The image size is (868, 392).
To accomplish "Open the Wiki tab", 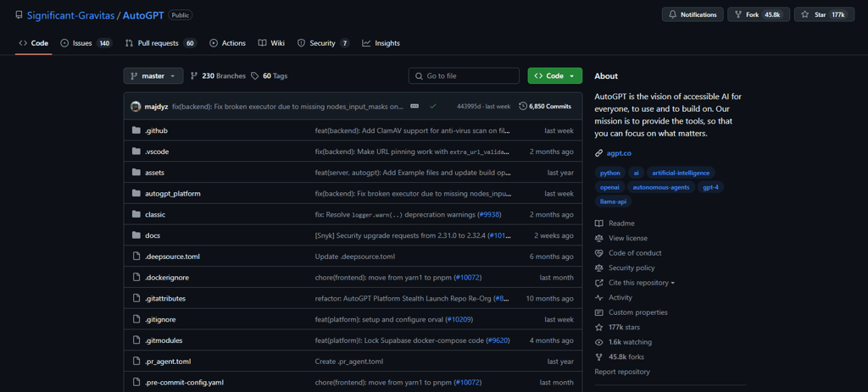I will coord(271,43).
